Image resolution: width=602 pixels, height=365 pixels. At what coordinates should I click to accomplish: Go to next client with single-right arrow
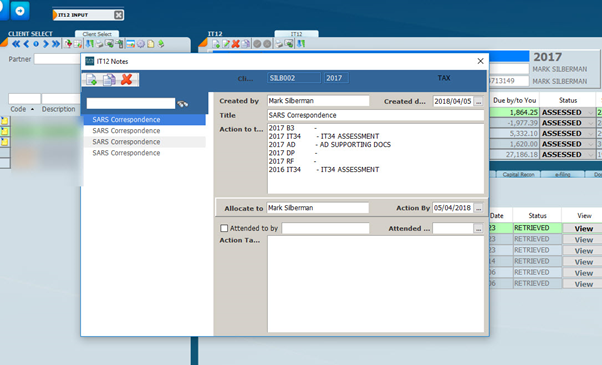pyautogui.click(x=45, y=44)
